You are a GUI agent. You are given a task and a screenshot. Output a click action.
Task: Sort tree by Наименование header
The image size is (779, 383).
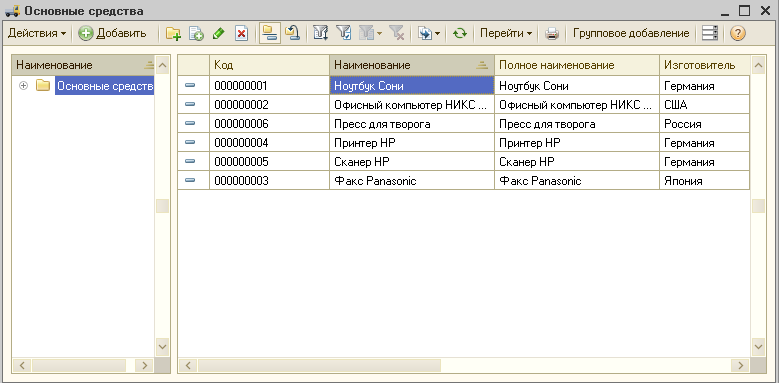(83, 65)
